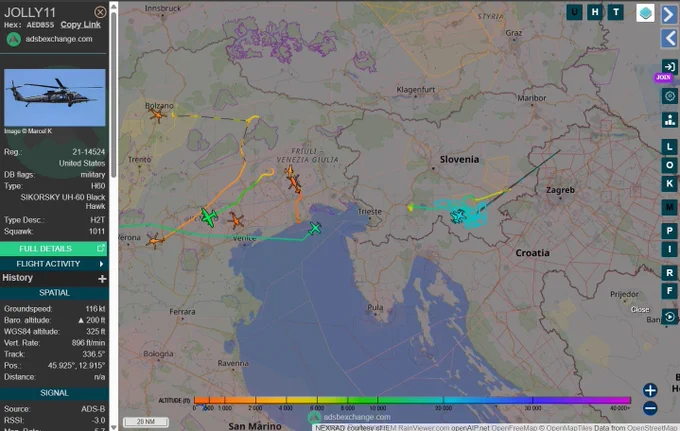Click the Source value ADS-B
This screenshot has width=680, height=431.
pyautogui.click(x=93, y=409)
